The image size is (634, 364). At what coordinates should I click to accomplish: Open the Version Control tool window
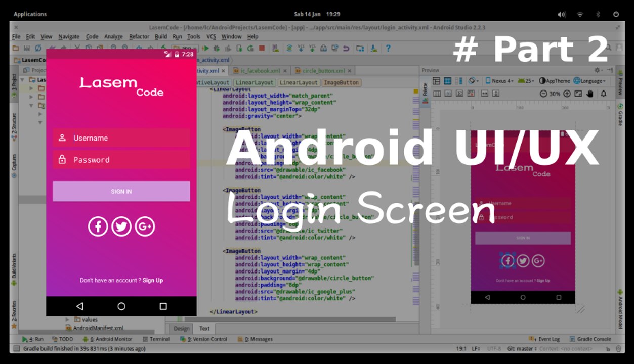[x=204, y=339]
